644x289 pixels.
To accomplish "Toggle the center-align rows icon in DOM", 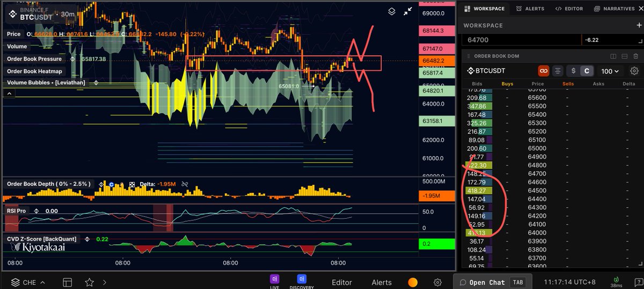I will (x=558, y=71).
